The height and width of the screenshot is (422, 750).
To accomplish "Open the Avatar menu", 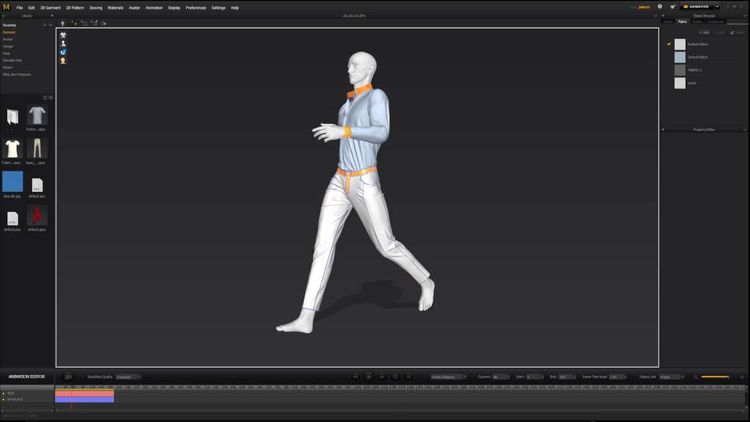I will 134,8.
